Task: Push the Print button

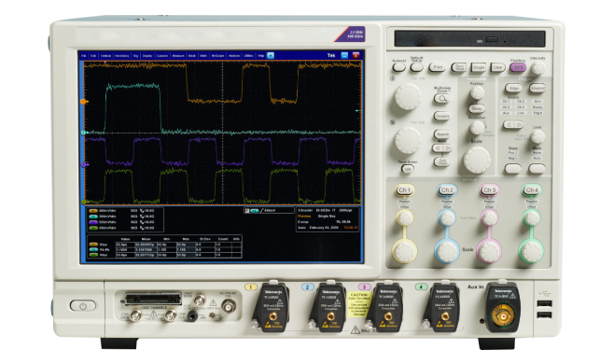Action: tap(437, 67)
